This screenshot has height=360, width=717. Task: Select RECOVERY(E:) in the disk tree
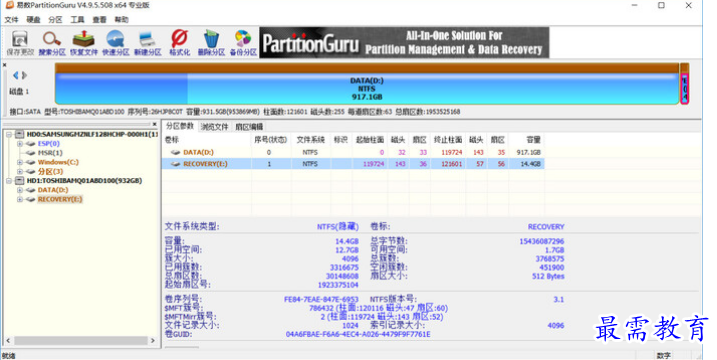point(60,199)
